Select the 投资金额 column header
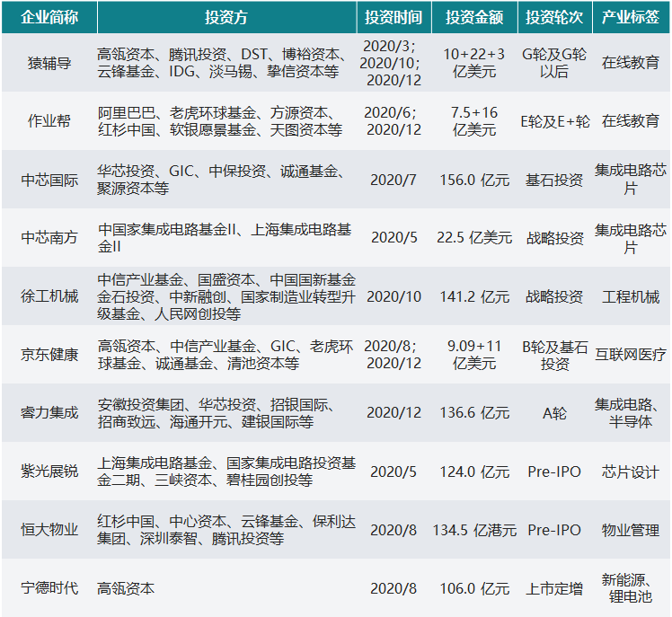Image resolution: width=672 pixels, height=617 pixels. 474,17
